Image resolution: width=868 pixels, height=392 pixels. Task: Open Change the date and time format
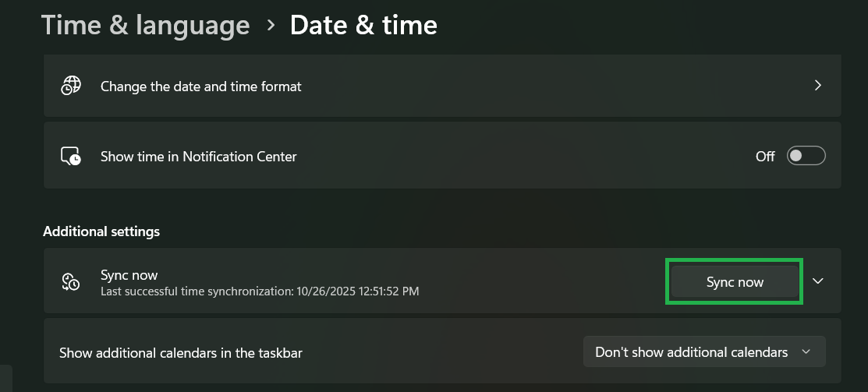(201, 87)
